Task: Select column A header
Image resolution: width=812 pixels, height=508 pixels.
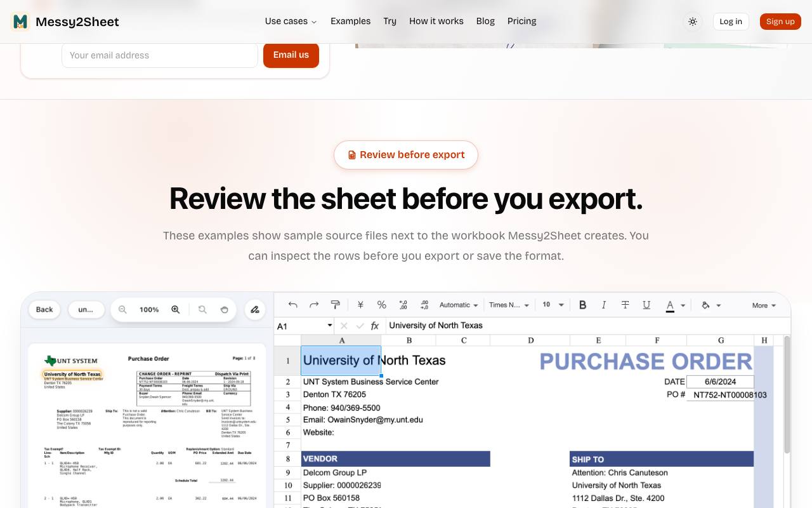Action: [x=341, y=340]
